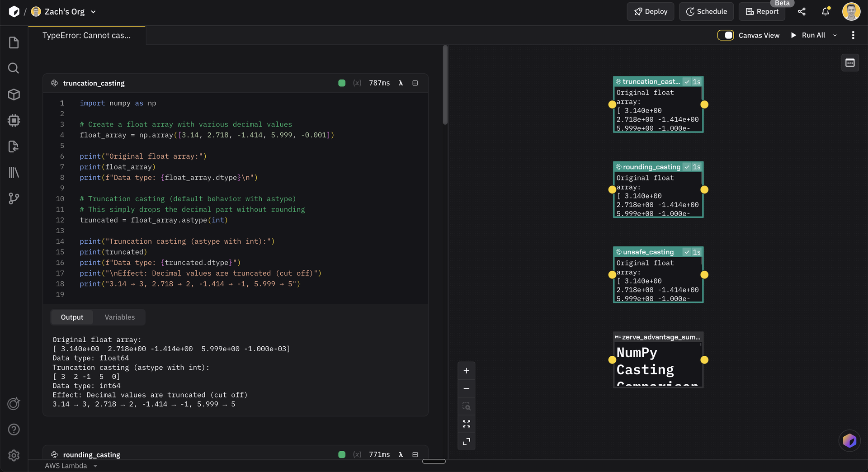Click the canvas comment panel icon
This screenshot has width=868, height=472.
click(850, 63)
